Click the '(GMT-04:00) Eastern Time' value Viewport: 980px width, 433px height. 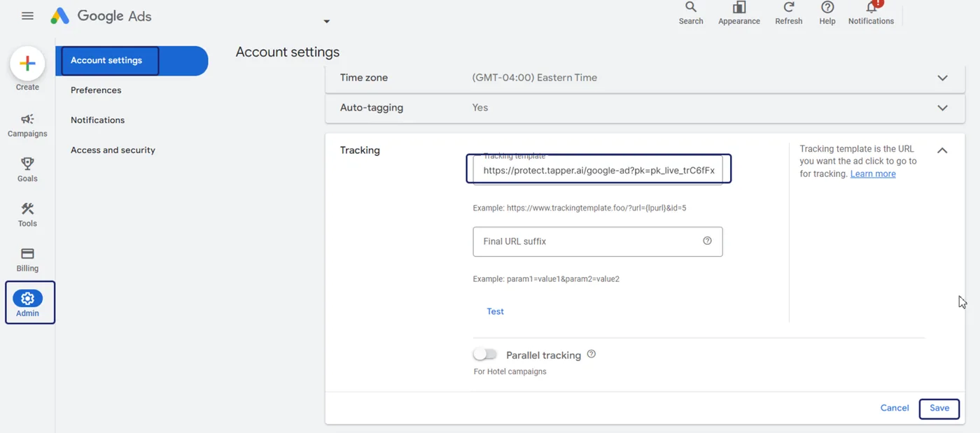(535, 78)
